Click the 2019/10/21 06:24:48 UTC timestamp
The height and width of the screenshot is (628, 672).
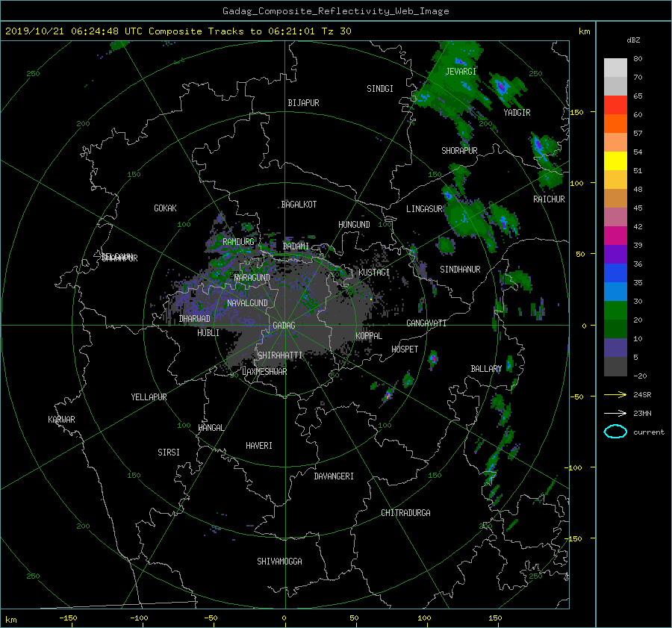(74, 31)
